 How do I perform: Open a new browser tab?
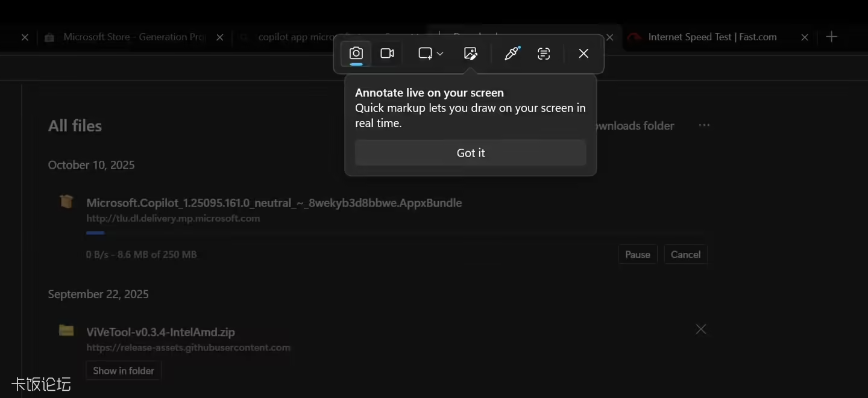pos(832,37)
